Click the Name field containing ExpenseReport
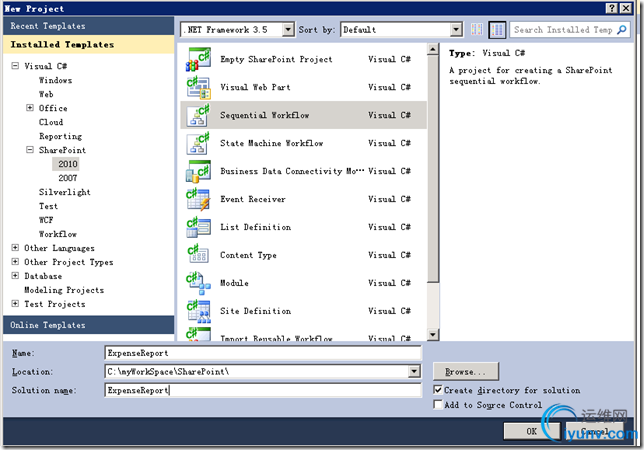 click(x=263, y=353)
